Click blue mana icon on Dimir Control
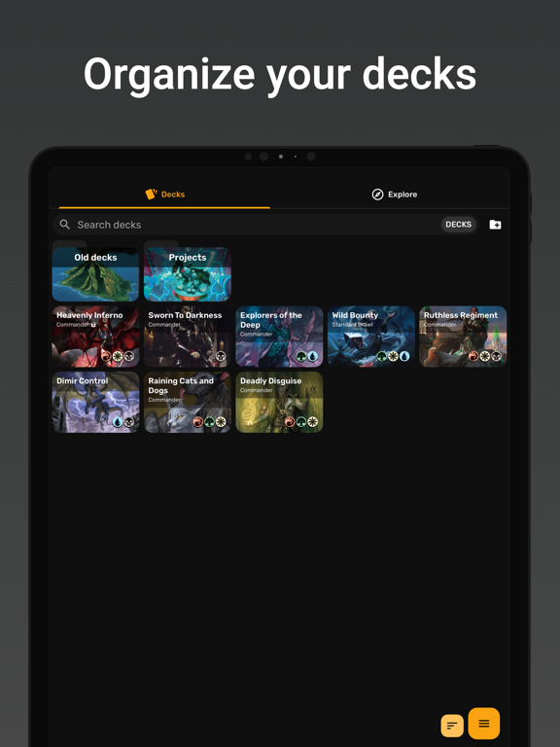This screenshot has height=747, width=560. 118,422
